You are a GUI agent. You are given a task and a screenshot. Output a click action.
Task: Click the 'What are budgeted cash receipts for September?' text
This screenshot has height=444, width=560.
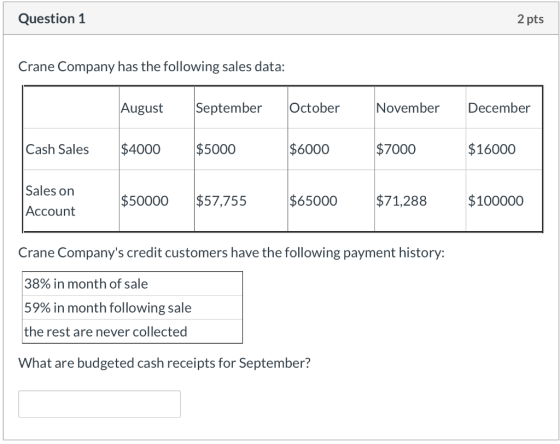pyautogui.click(x=164, y=363)
